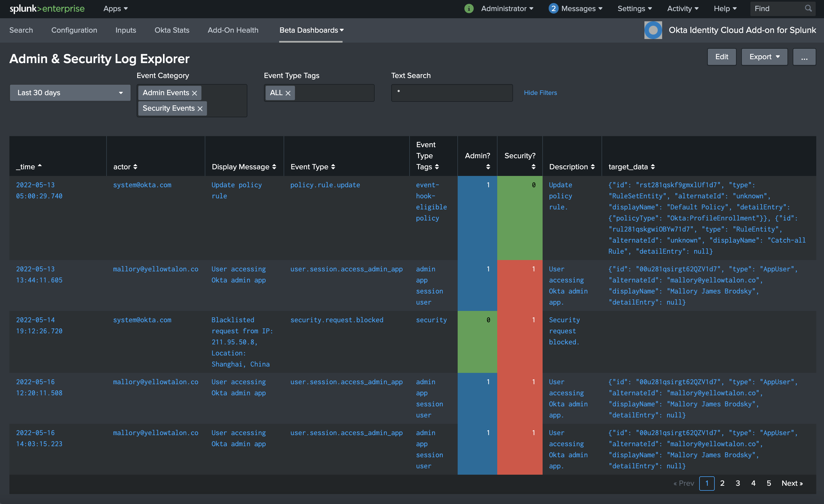The height and width of the screenshot is (504, 824).
Task: Click timestamp 2022-05-14 19:12:26.720
Action: tap(39, 325)
